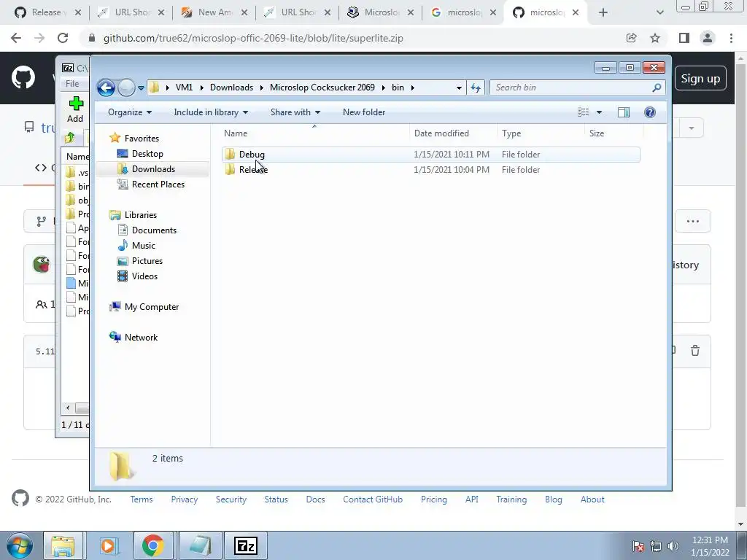Open the Contact GitHub footer link
747x560 pixels.
tap(373, 499)
